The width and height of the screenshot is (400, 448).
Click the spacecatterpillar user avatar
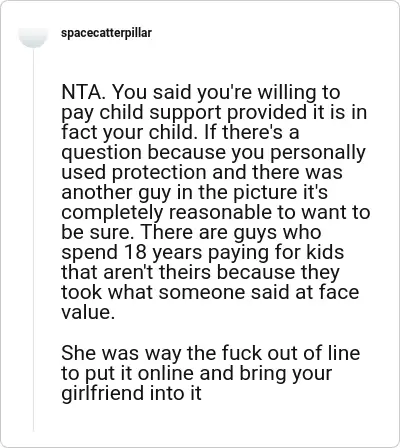[33, 37]
